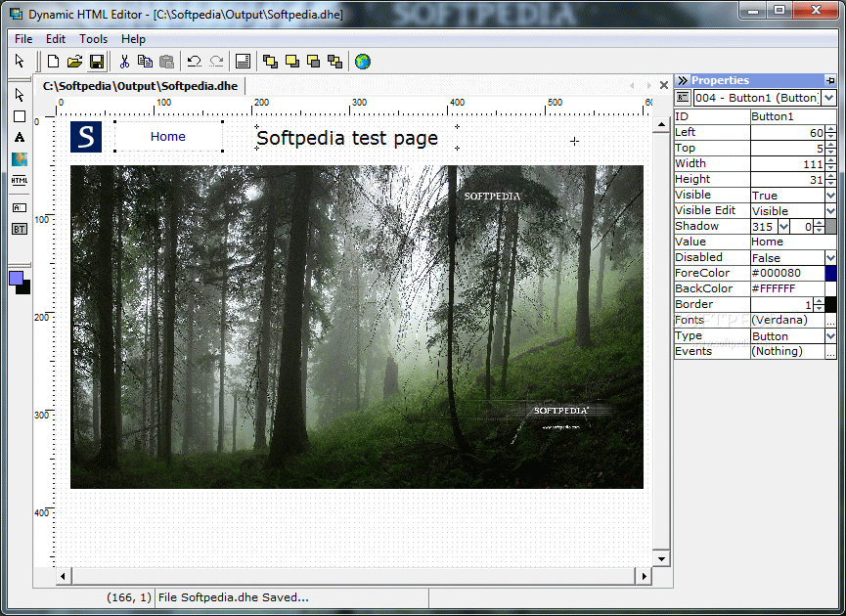The width and height of the screenshot is (846, 616).
Task: Adjust the Width value stepper
Action: point(831,163)
